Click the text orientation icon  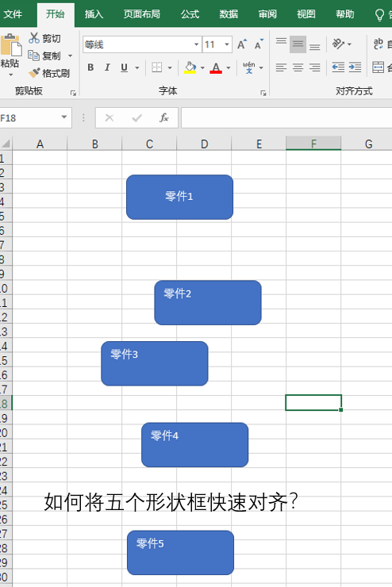click(x=339, y=44)
